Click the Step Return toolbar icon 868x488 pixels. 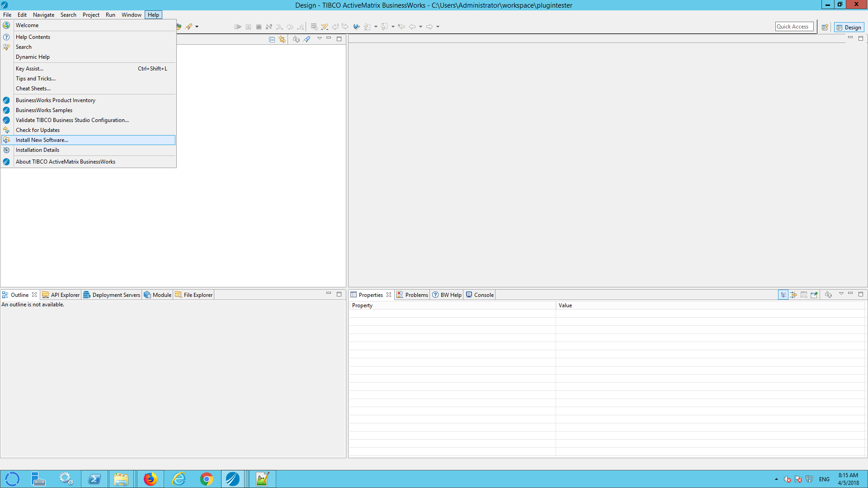pos(300,27)
